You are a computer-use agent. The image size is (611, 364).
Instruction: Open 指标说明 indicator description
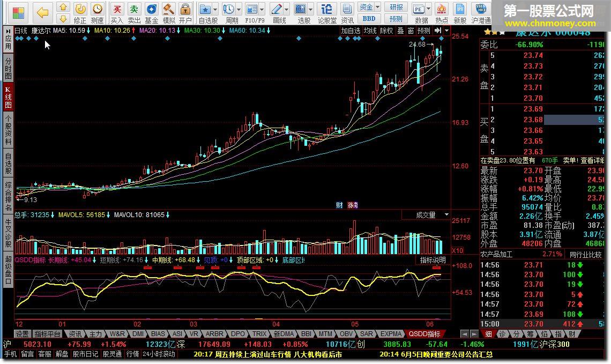[433, 260]
